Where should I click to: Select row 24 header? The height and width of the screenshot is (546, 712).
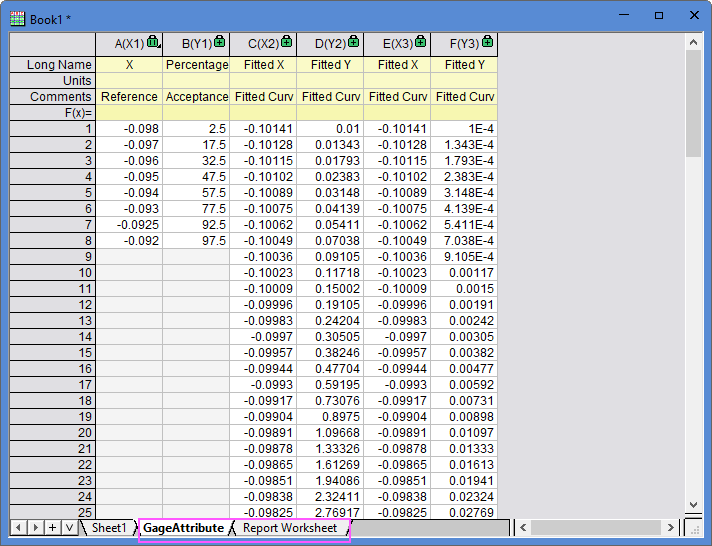[x=52, y=496]
